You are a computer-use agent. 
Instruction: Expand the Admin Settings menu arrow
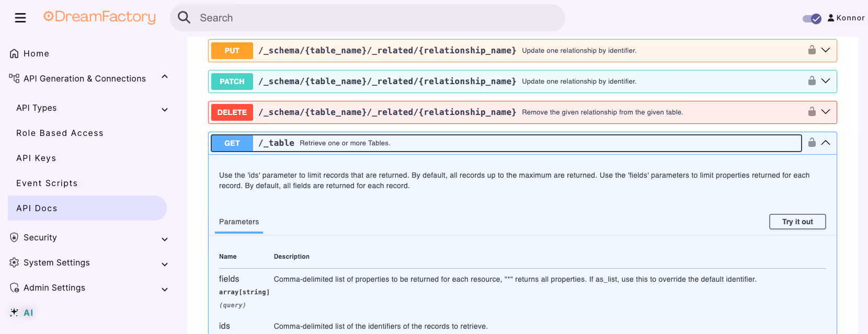click(165, 290)
